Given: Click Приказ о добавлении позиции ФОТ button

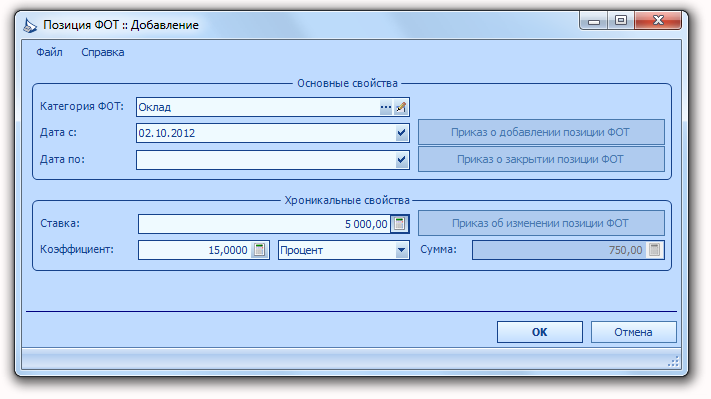Looking at the screenshot, I should 541,132.
